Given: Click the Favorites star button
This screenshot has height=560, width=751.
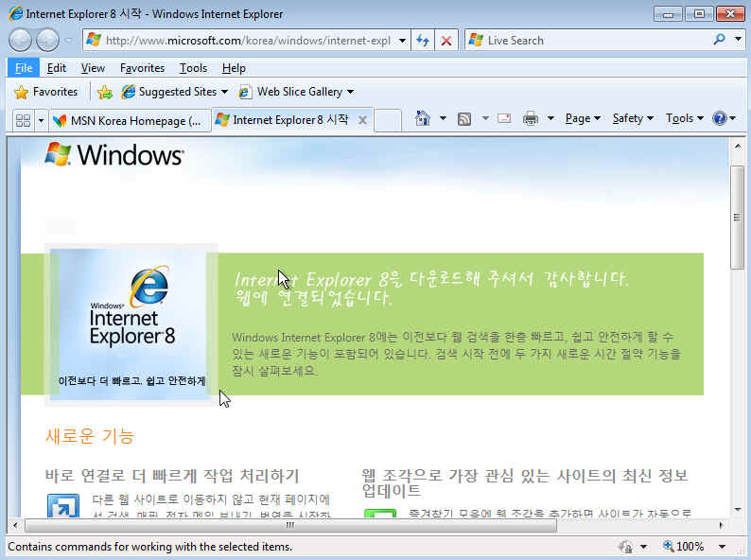Looking at the screenshot, I should (45, 92).
